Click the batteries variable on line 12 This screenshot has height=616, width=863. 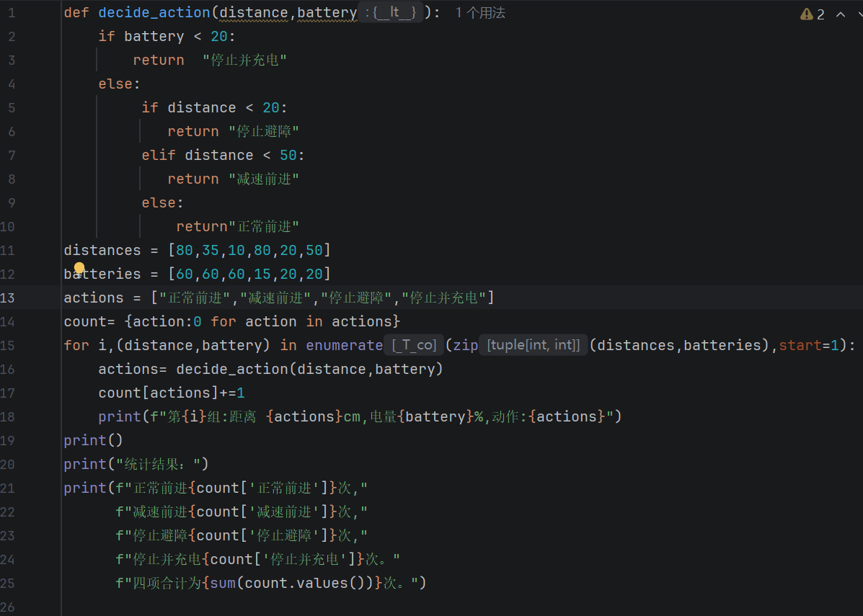click(102, 274)
